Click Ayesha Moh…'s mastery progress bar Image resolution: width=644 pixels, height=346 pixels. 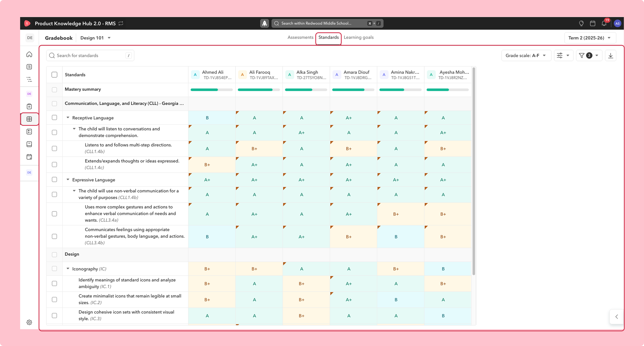(447, 90)
